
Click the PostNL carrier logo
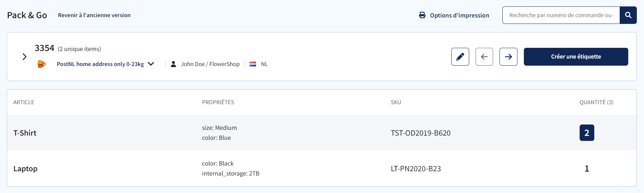[x=41, y=64]
